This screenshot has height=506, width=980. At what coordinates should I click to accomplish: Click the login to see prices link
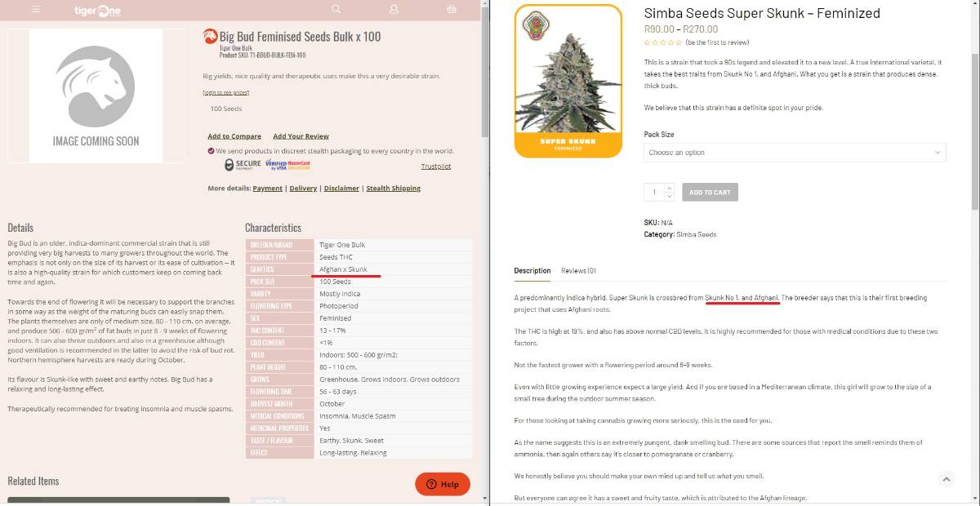(x=226, y=93)
